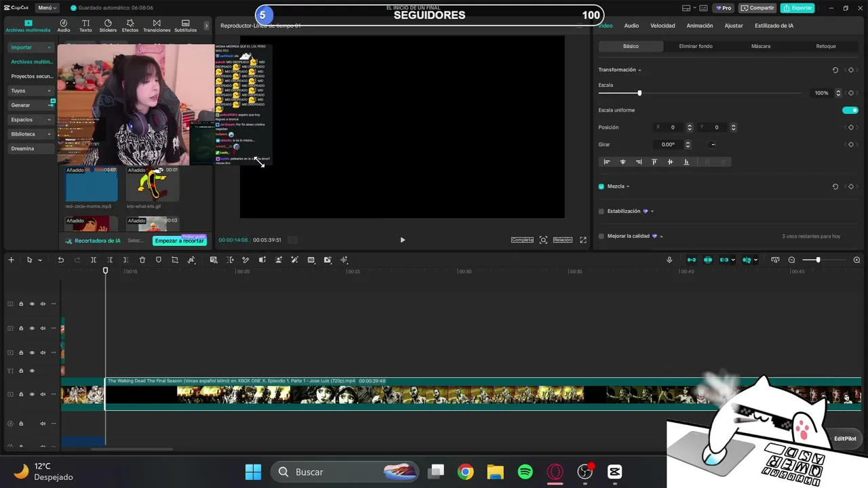
Task: Open the Efectos tab
Action: [x=130, y=26]
